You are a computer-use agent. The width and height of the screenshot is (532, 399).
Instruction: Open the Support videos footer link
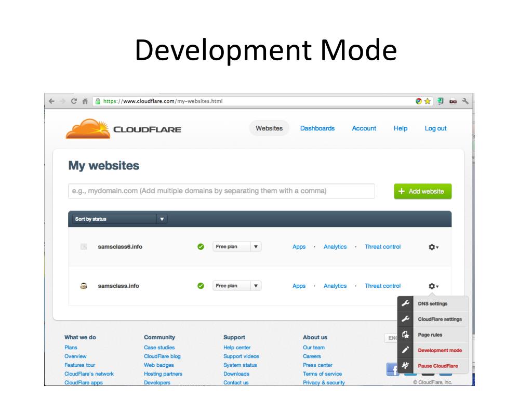tap(241, 356)
